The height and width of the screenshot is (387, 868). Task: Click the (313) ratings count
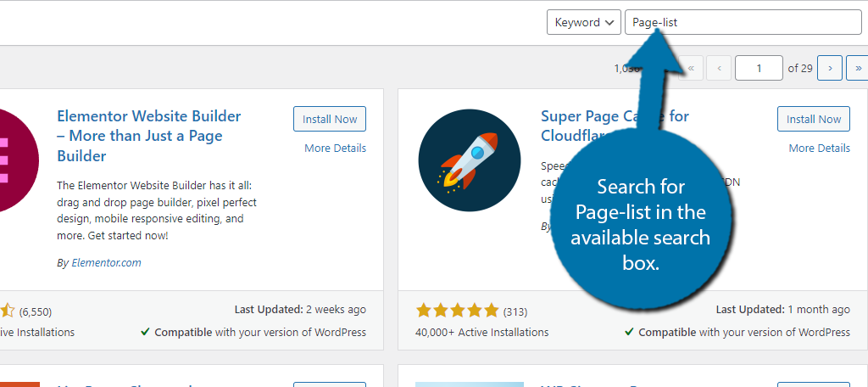pyautogui.click(x=515, y=311)
